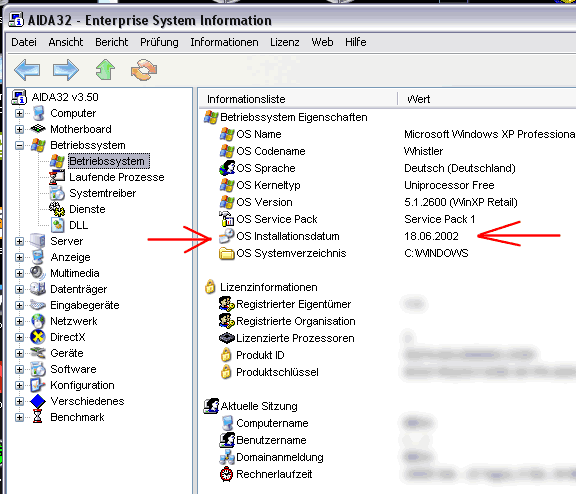Click the Systemtreiber icon
576x494 pixels.
57,193
